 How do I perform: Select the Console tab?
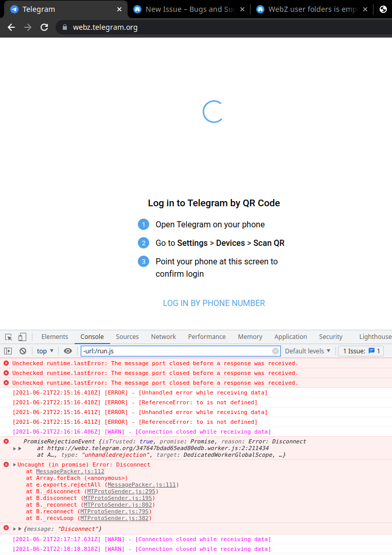pyautogui.click(x=92, y=336)
